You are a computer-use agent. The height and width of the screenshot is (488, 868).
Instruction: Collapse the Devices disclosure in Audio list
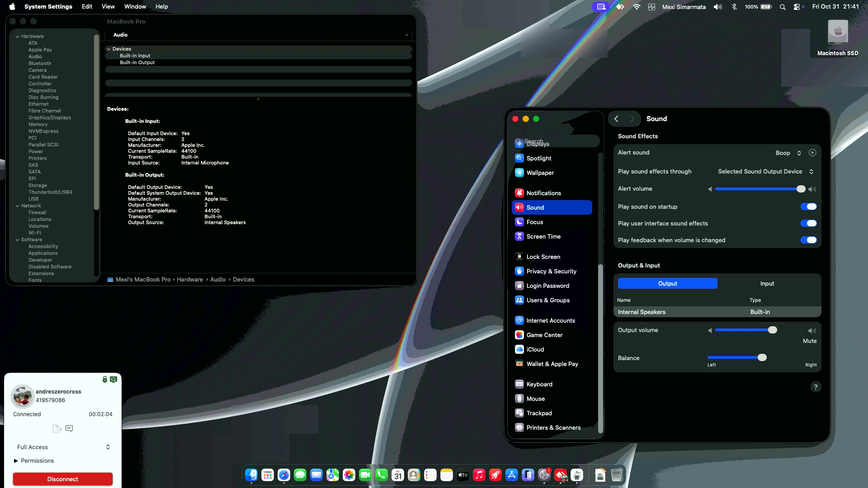pyautogui.click(x=108, y=49)
